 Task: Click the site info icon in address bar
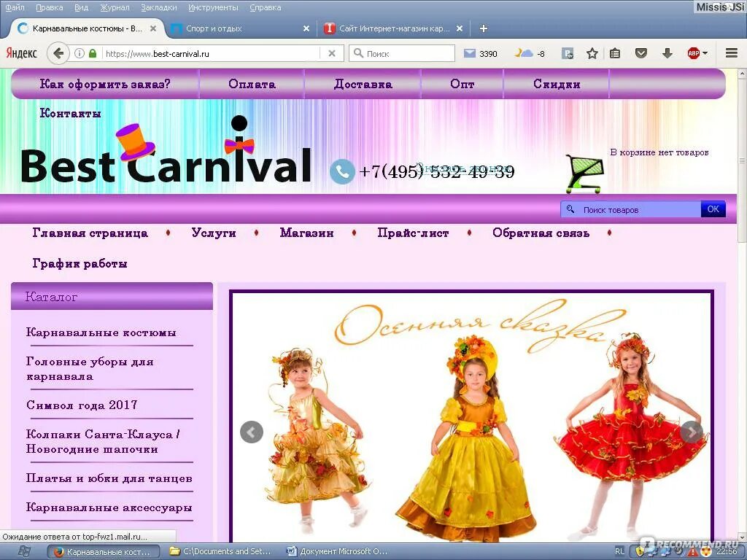tap(80, 53)
